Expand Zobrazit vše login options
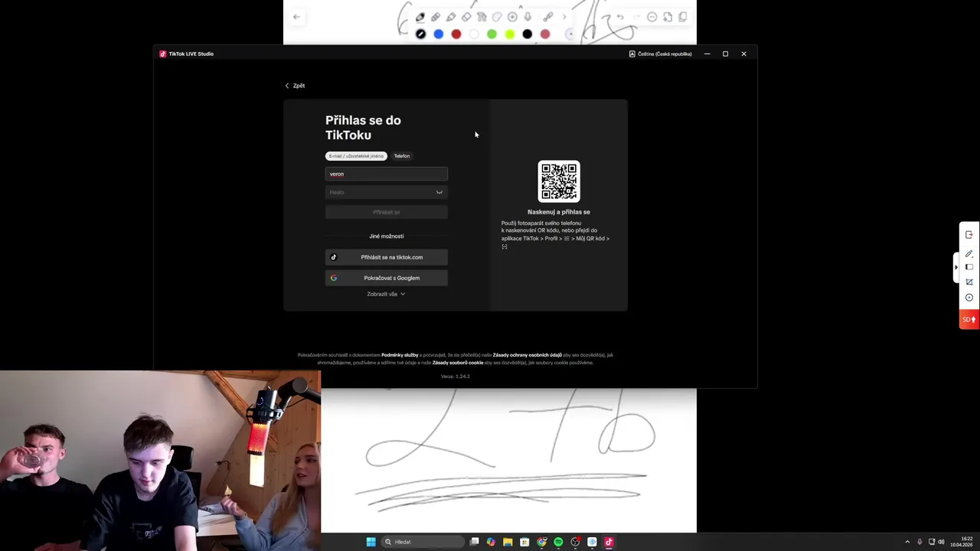The image size is (980, 551). tap(386, 294)
